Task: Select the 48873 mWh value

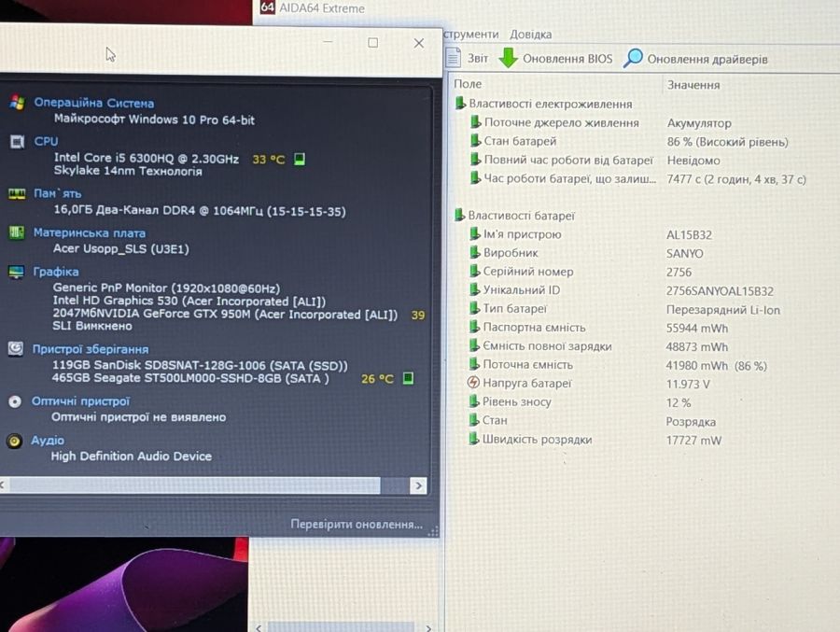Action: (697, 347)
